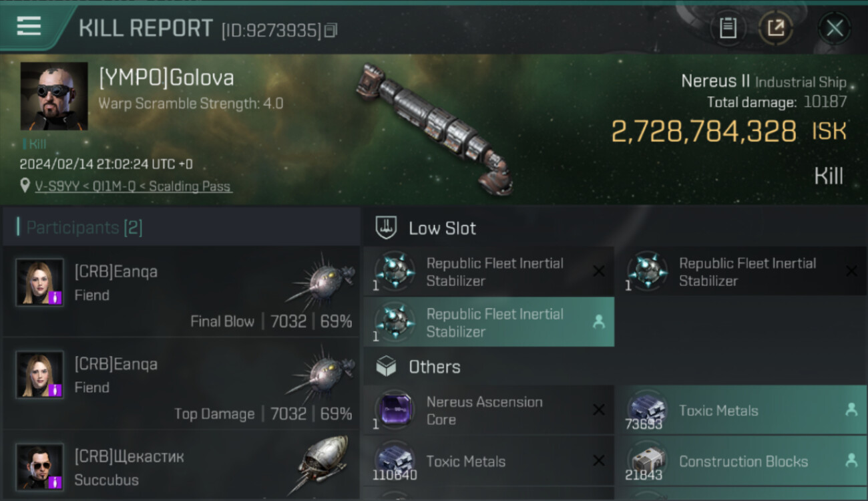This screenshot has width=868, height=501.
Task: Click the location pin icon
Action: (x=25, y=186)
